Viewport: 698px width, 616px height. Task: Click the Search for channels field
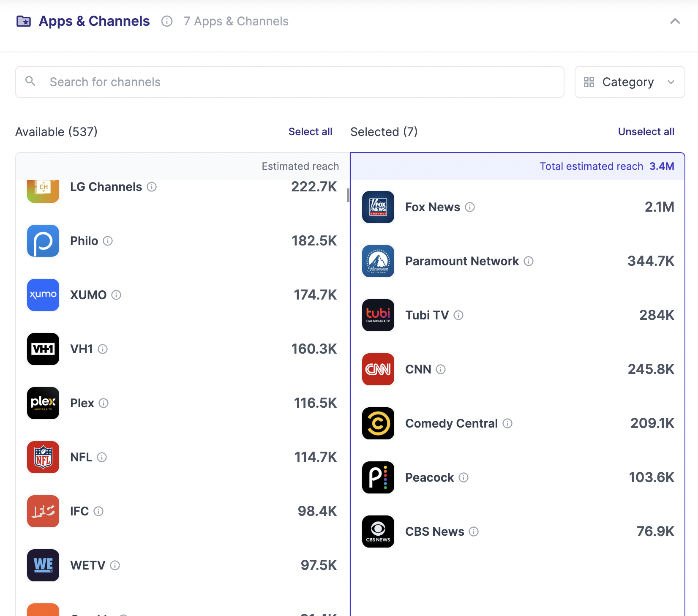click(290, 82)
